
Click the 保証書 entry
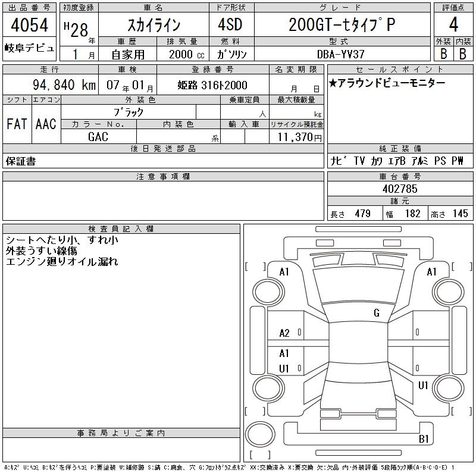coord(21,161)
